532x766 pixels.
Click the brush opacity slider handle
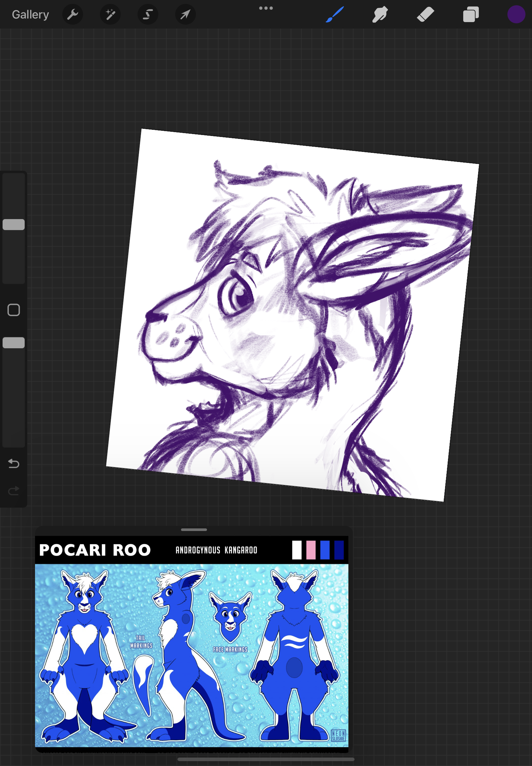pyautogui.click(x=14, y=342)
